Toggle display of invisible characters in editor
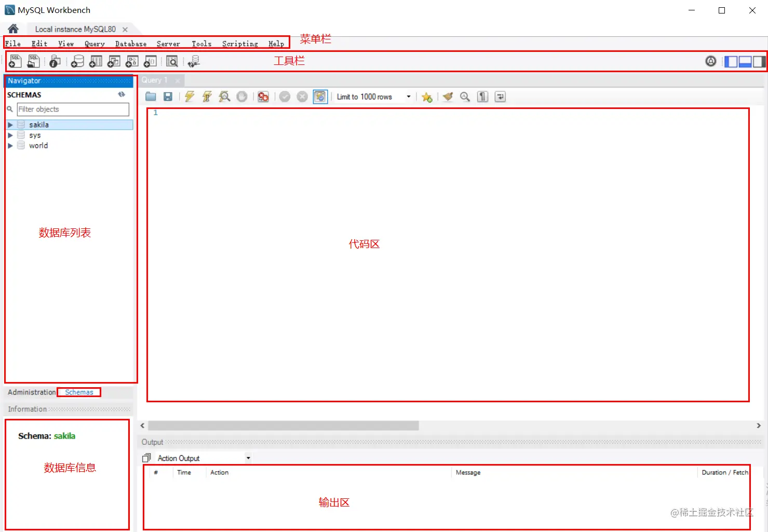 (x=482, y=97)
